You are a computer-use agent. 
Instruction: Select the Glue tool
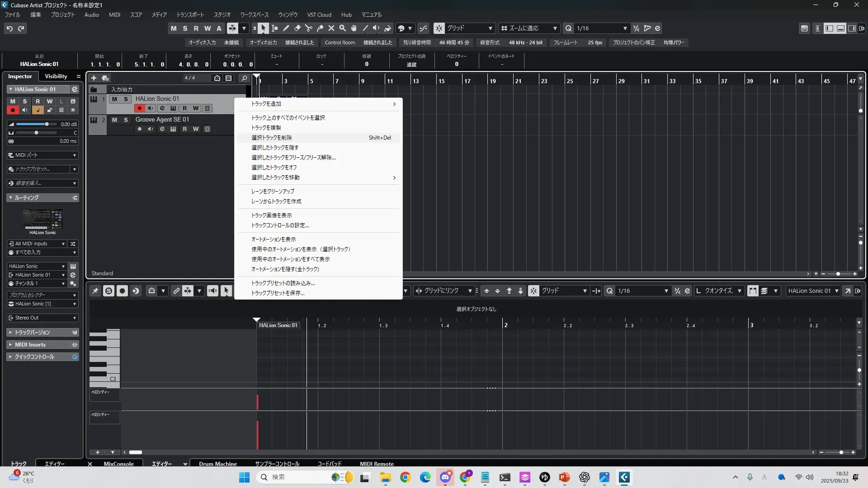click(x=320, y=28)
